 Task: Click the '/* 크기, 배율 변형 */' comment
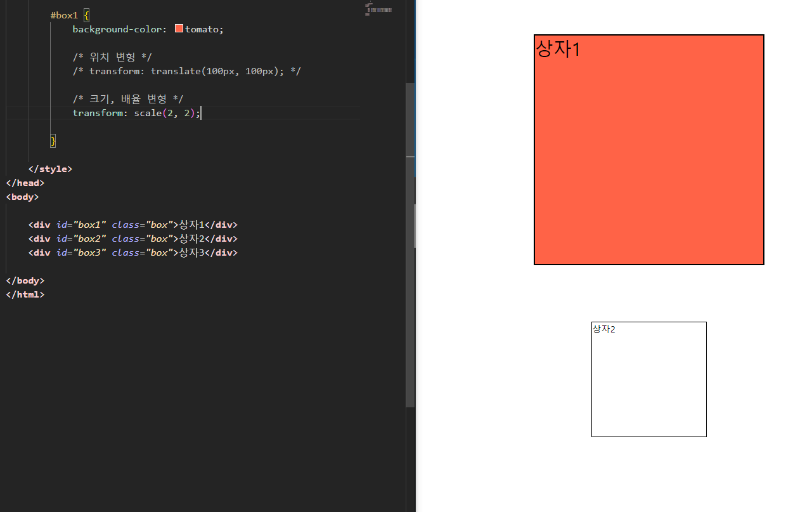coord(127,99)
